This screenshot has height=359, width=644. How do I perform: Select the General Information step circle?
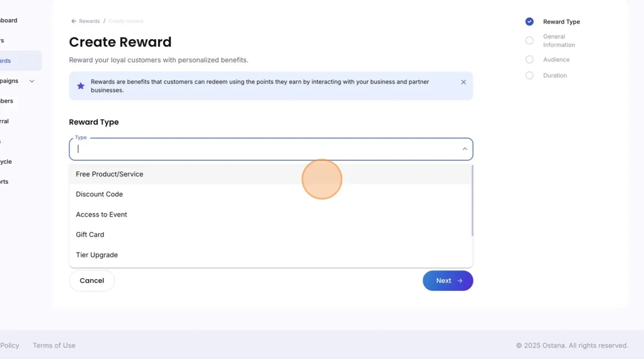(530, 41)
